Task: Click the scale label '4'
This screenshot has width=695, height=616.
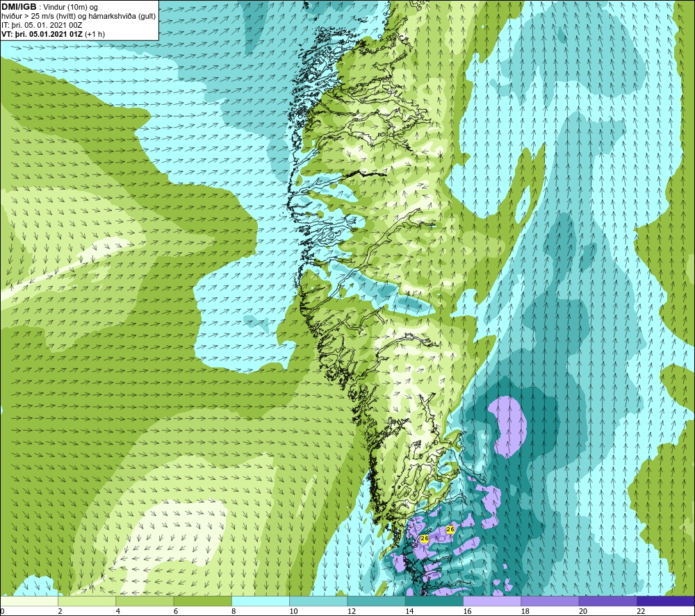Action: [x=118, y=611]
